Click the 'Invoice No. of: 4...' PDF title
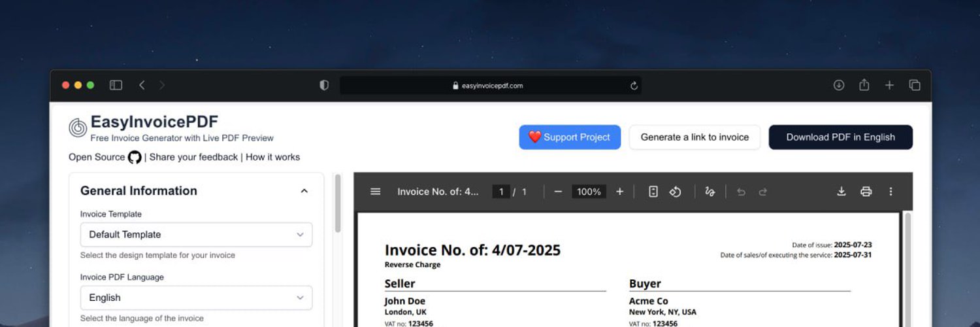 [438, 192]
